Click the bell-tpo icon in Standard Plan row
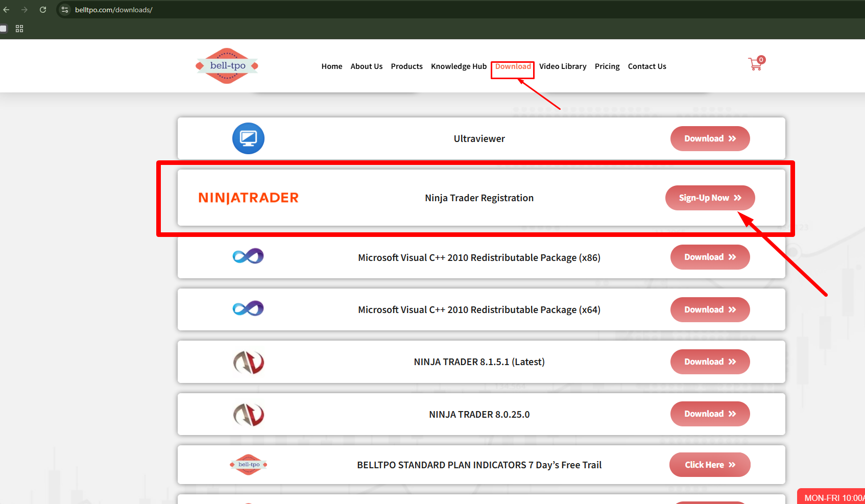865x504 pixels. 248,465
